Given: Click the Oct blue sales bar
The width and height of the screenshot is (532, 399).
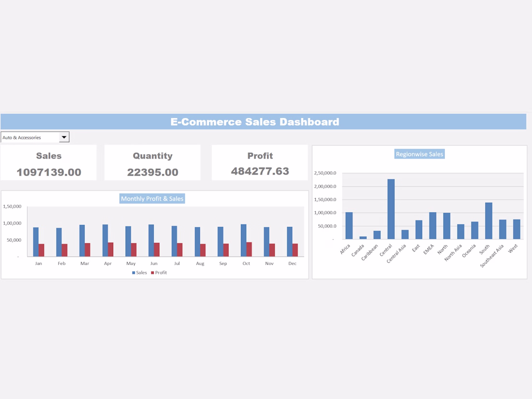Looking at the screenshot, I should tap(244, 240).
